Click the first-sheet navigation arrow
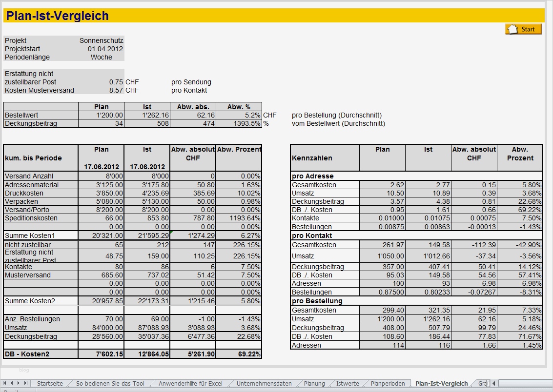This screenshot has height=392, width=553. click(x=5, y=383)
